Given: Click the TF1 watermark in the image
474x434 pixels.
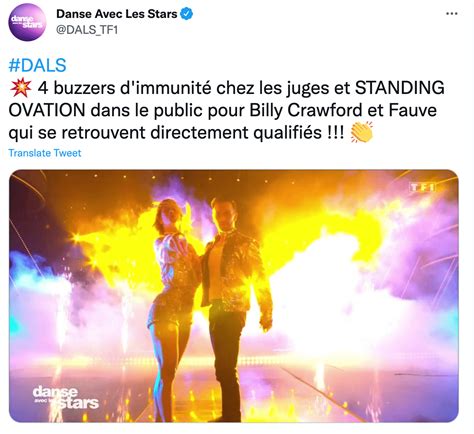Looking at the screenshot, I should pos(422,187).
